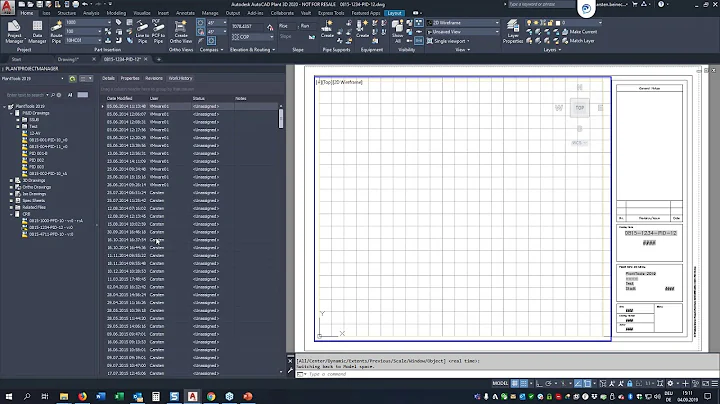The height and width of the screenshot is (404, 720).
Task: Click the Save icon in quick access toolbar
Action: 40,4
